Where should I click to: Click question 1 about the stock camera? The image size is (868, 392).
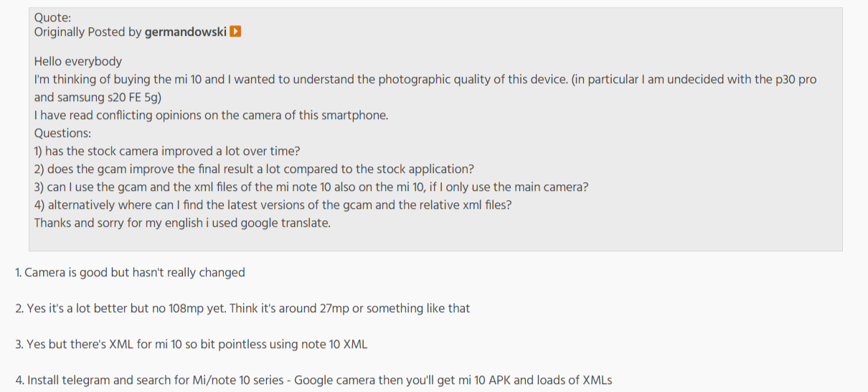pos(167,151)
